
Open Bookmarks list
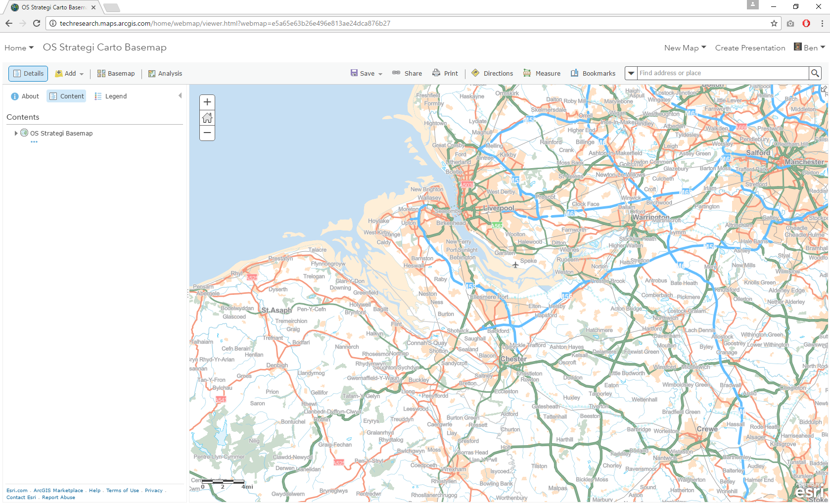point(593,73)
